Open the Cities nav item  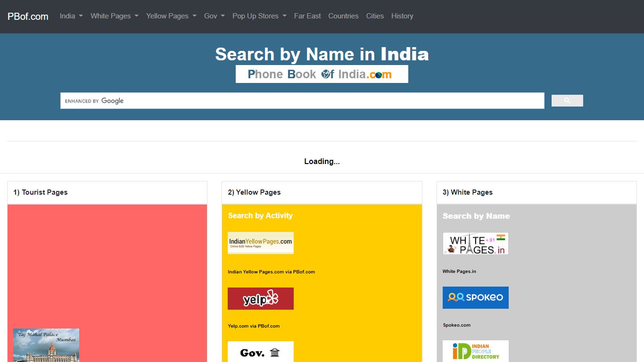coord(375,16)
